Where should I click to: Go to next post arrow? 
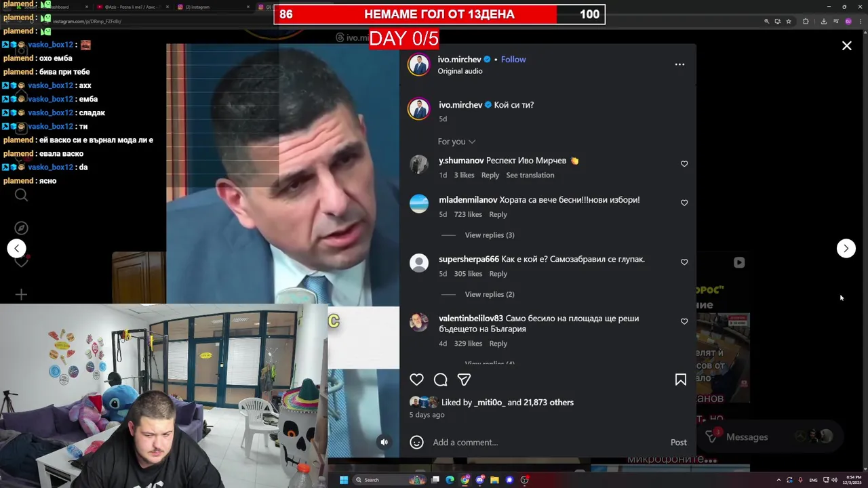click(846, 248)
